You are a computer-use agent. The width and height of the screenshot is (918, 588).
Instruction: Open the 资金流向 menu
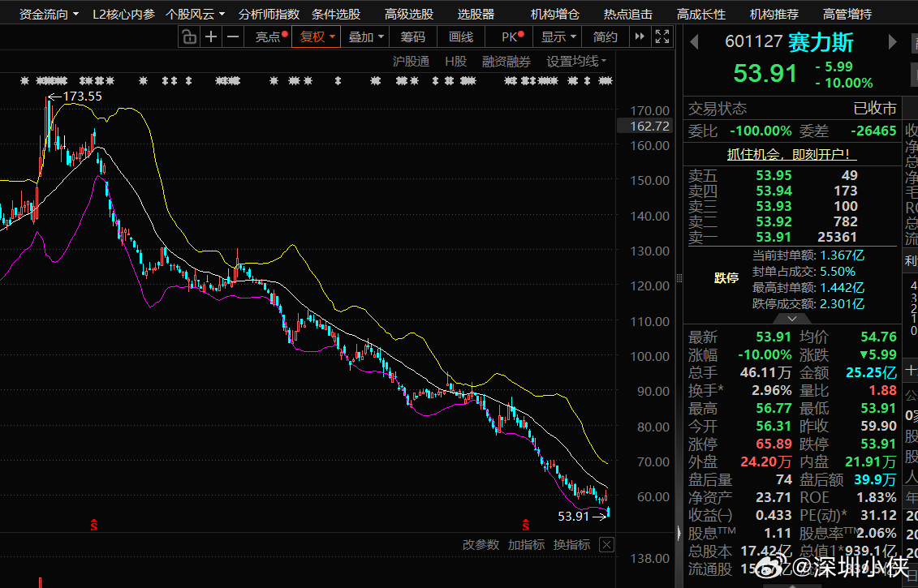coord(50,14)
